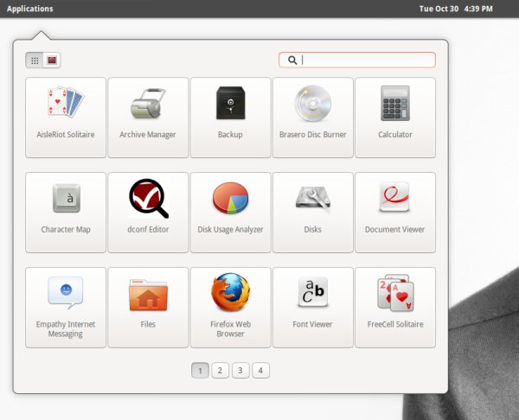Open the Calculator app

(395, 118)
